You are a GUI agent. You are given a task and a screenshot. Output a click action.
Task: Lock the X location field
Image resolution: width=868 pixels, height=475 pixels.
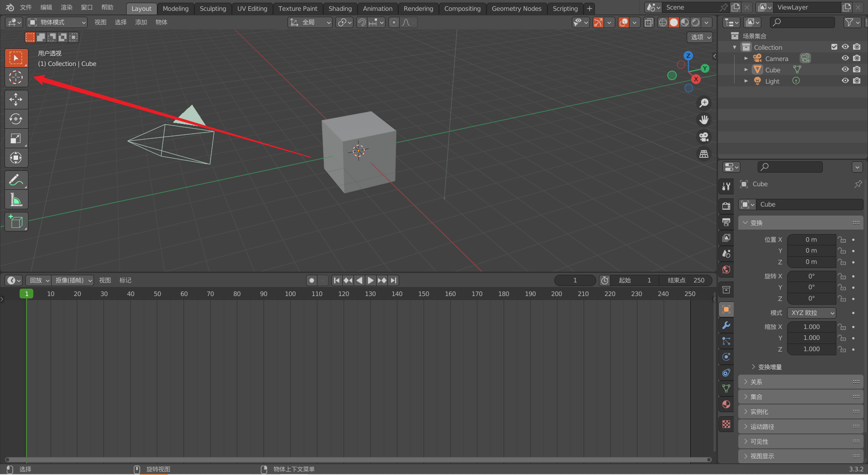point(842,240)
